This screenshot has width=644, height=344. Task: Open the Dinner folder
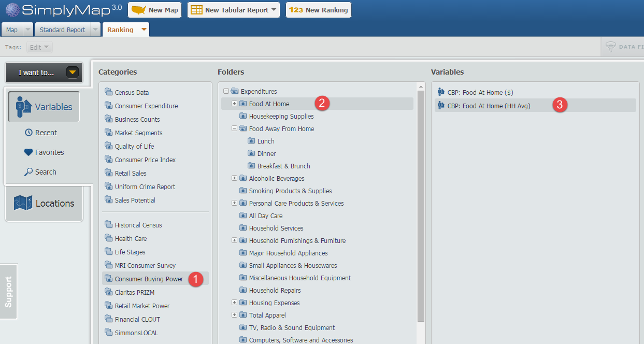point(266,153)
